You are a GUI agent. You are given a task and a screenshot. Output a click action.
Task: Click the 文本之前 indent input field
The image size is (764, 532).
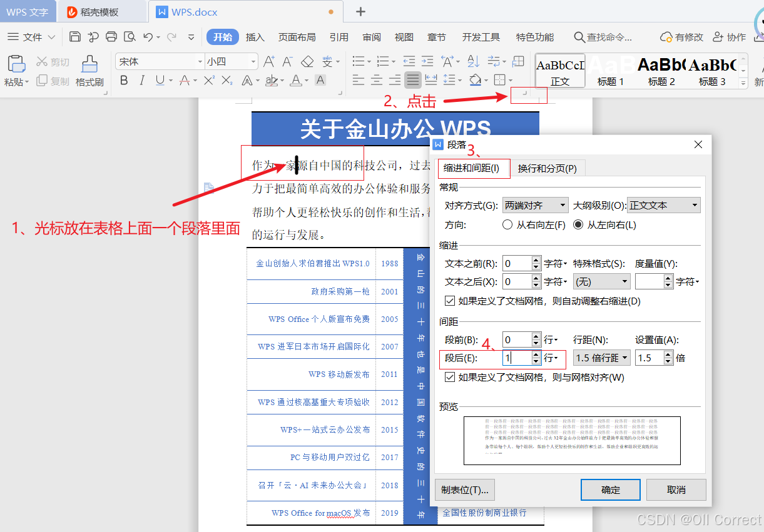click(x=517, y=264)
